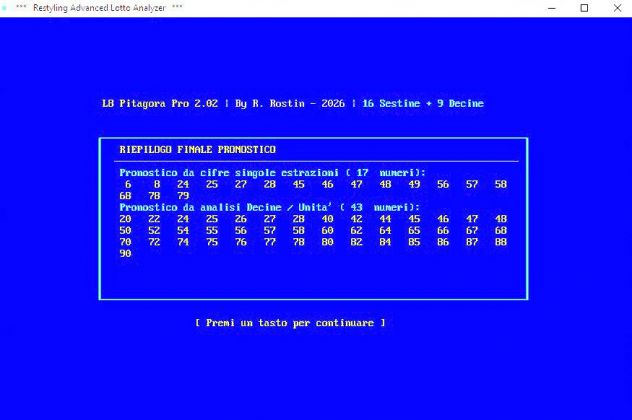Select number 50 in the Decine list

(x=125, y=231)
